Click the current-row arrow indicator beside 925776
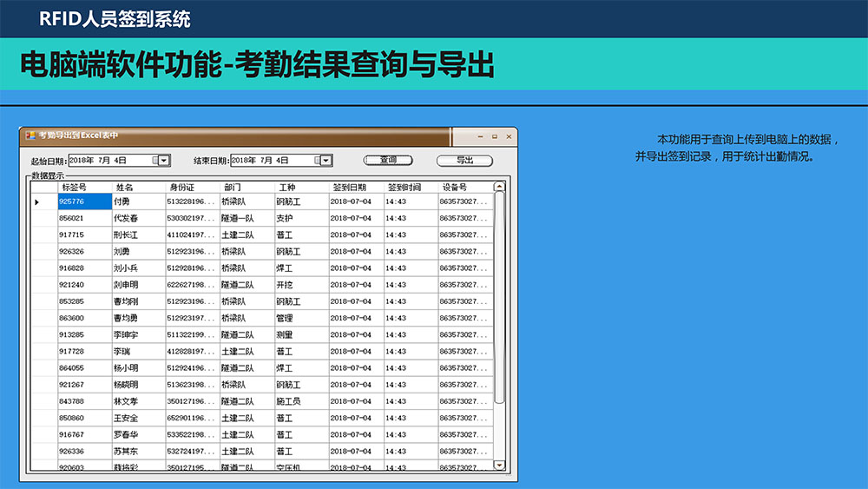This screenshot has width=868, height=489. [37, 202]
